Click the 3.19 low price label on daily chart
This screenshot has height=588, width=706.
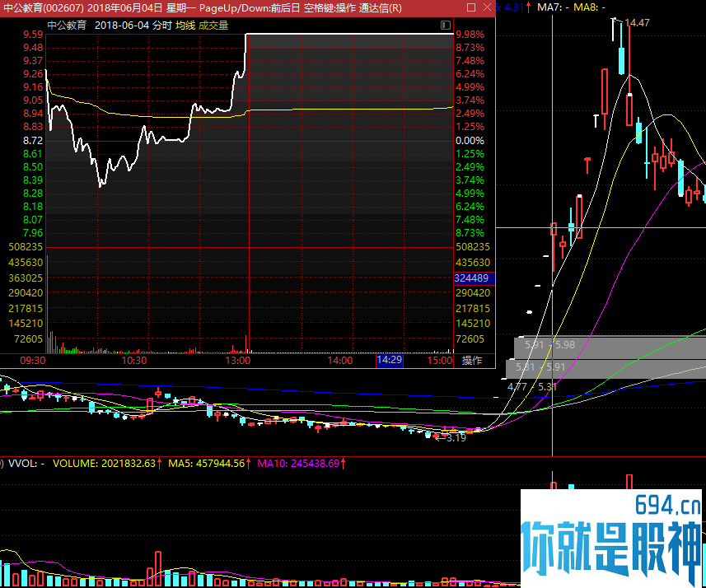[456, 437]
